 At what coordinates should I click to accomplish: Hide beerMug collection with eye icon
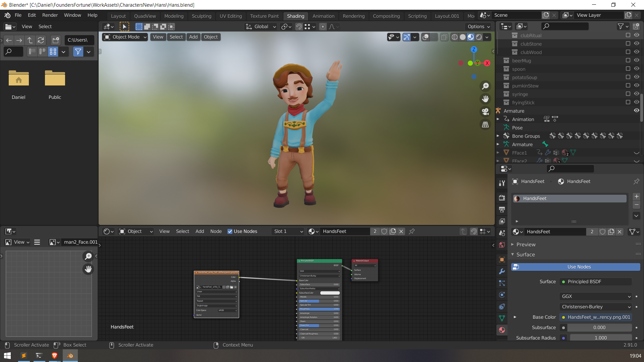click(x=636, y=60)
